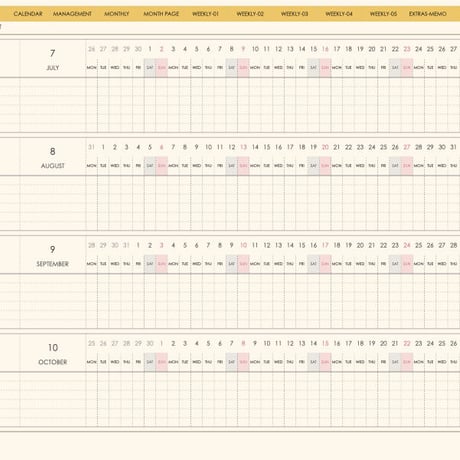Select pink Sunday 8 in the October row
This screenshot has width=460, height=460.
(243, 343)
